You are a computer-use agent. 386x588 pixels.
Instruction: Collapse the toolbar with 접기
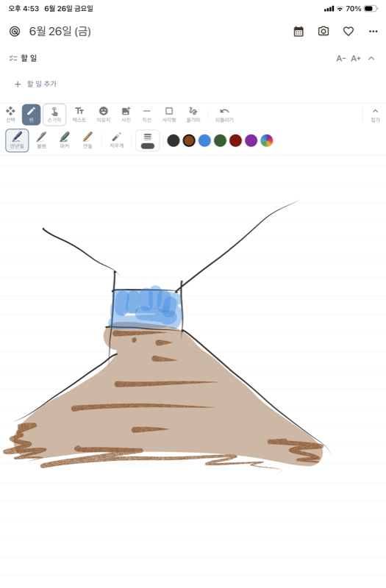375,115
